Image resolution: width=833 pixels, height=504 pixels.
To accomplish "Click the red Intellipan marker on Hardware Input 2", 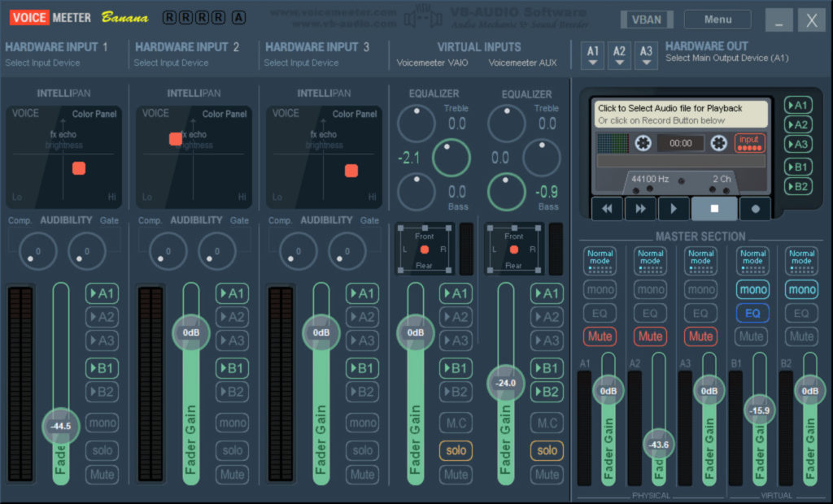I will (176, 139).
